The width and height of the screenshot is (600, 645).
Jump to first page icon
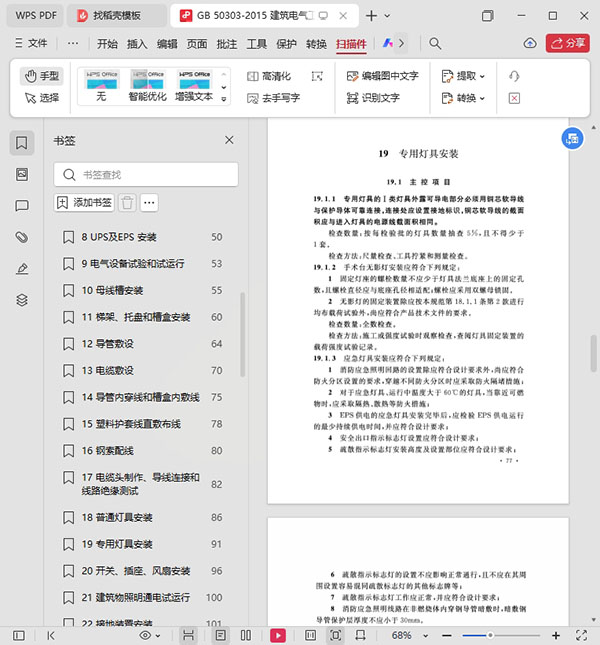point(51,636)
